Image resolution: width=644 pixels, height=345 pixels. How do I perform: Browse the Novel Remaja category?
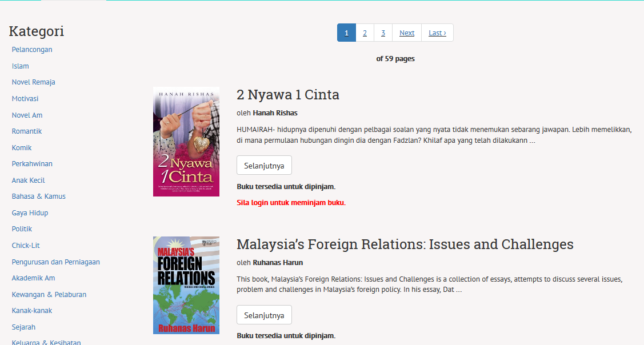coord(34,82)
